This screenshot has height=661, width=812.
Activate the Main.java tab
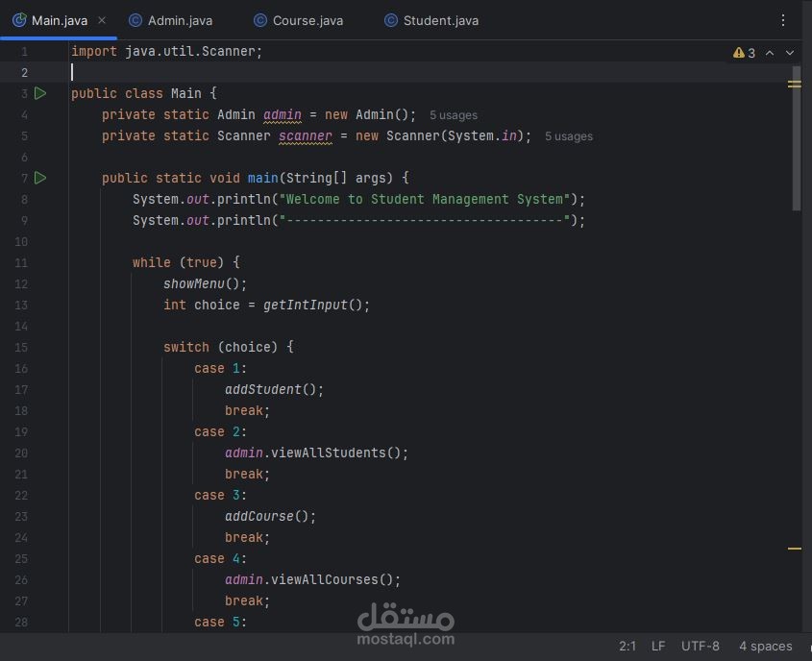click(59, 21)
